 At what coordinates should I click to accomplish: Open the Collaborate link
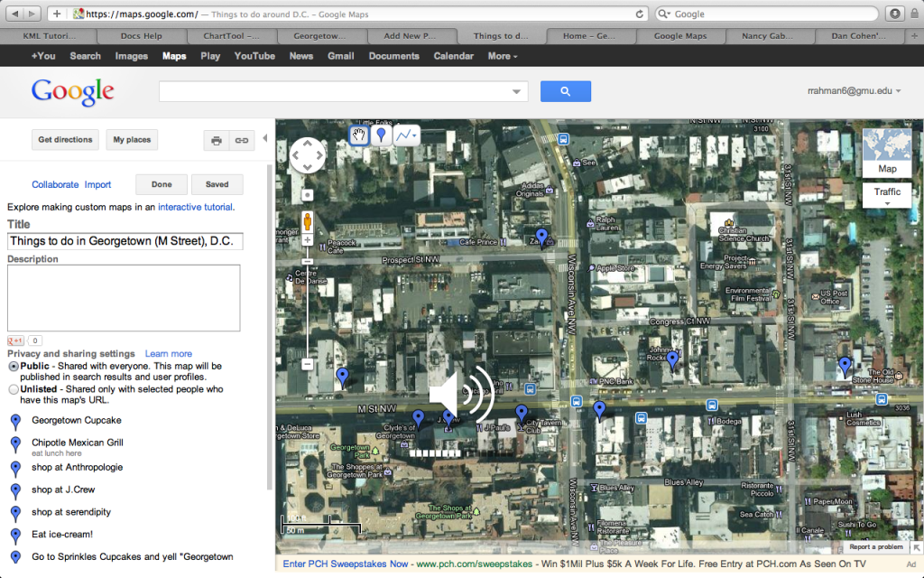[x=55, y=184]
